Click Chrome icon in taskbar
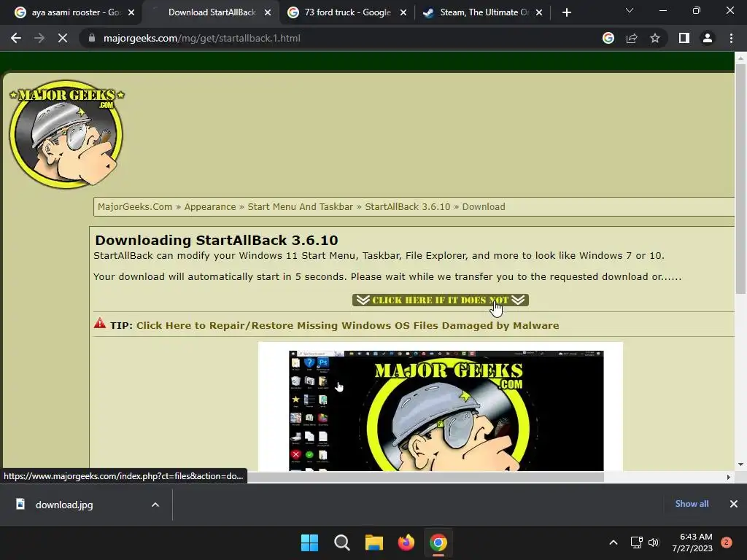Image resolution: width=747 pixels, height=560 pixels. [438, 542]
